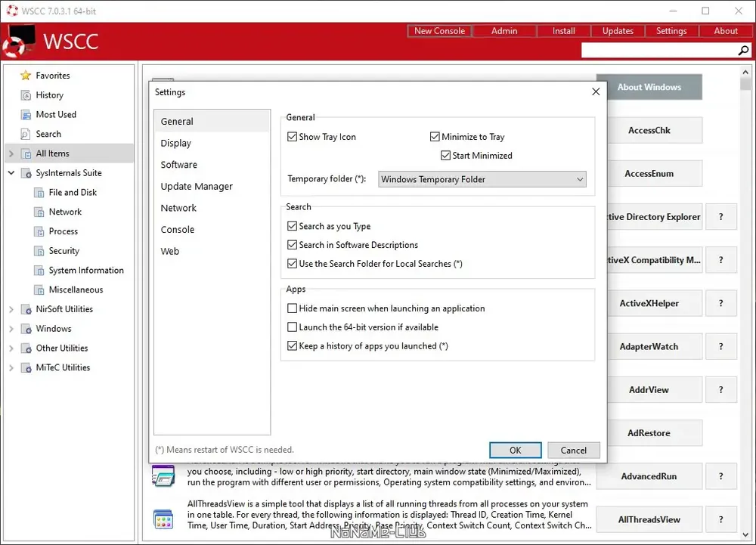
Task: Click the AdvancedRun application icon
Action: [x=163, y=476]
